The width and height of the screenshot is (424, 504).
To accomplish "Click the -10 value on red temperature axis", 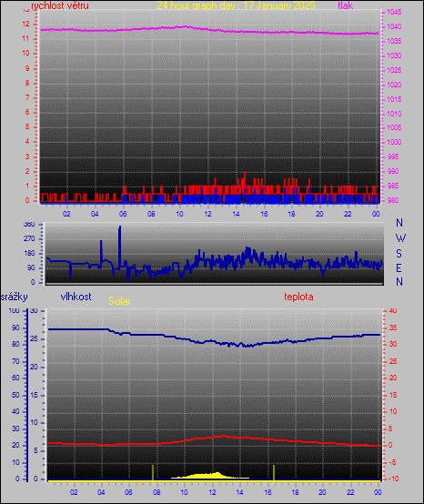I will [x=393, y=479].
